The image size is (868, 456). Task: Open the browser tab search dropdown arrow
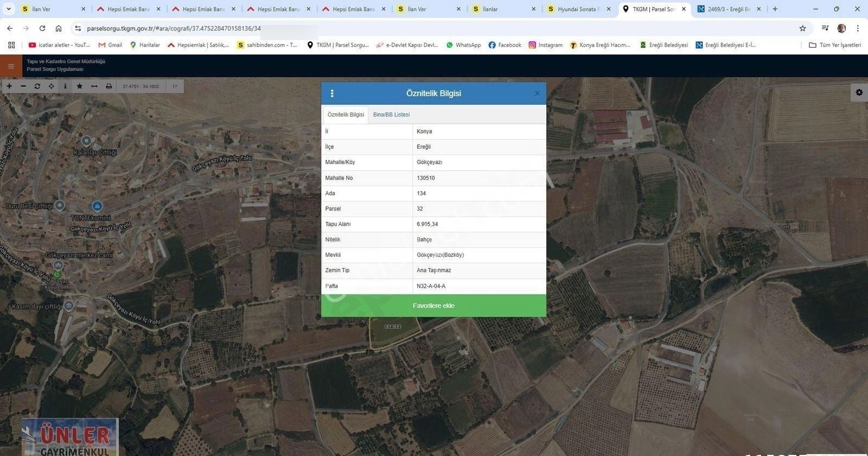(9, 9)
